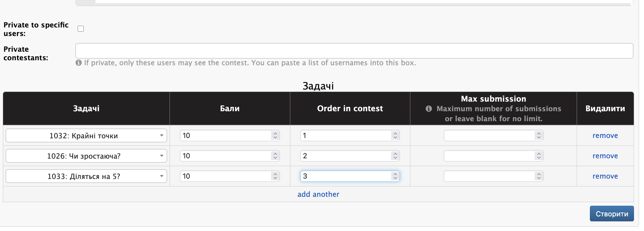The height and width of the screenshot is (231, 644).
Task: Open the 1032: Крайні точки problem dropdown
Action: 86,135
